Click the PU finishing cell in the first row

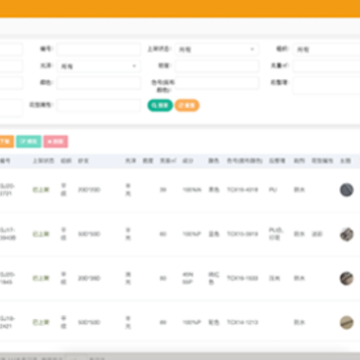click(273, 190)
